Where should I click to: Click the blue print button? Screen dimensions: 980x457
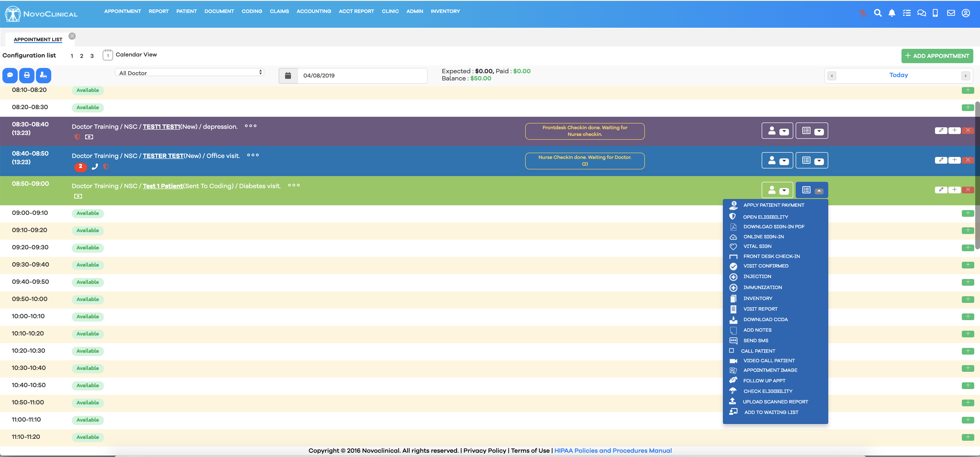(x=27, y=75)
